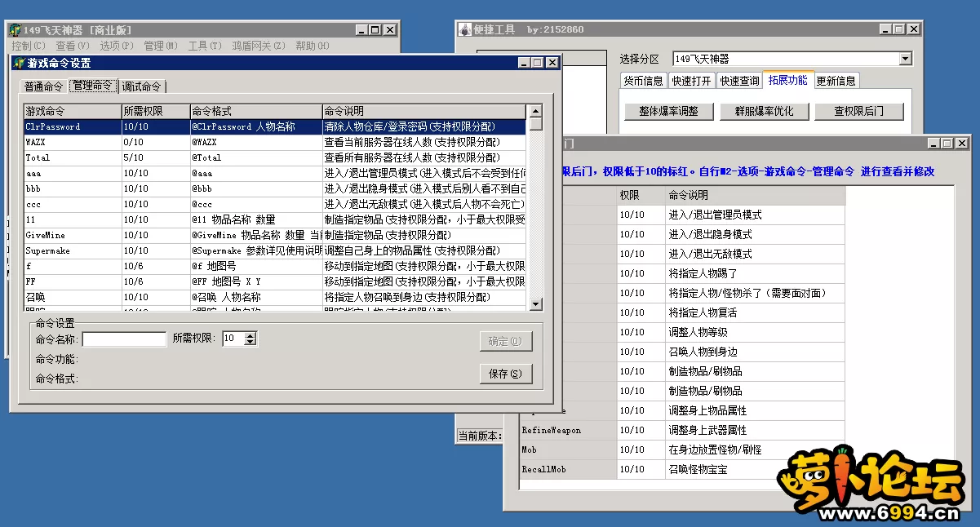Select the RecallMob row
Viewport: 980px width, 527px height.
(683, 469)
